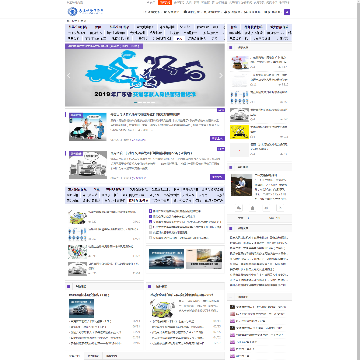The image size is (360, 360).
Task: Click the second social icon under author profile
Action: [252, 208]
